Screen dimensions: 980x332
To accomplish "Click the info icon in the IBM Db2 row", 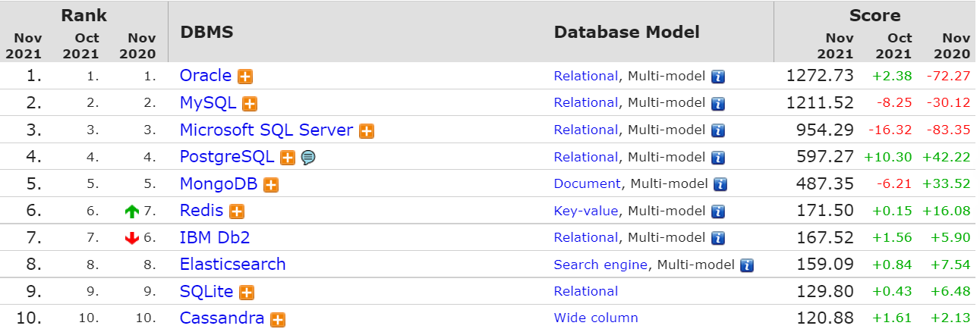I will [x=718, y=239].
